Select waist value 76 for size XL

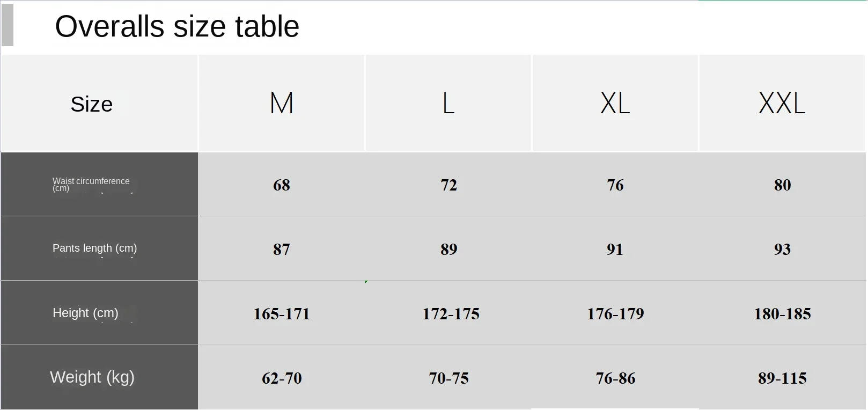(615, 185)
